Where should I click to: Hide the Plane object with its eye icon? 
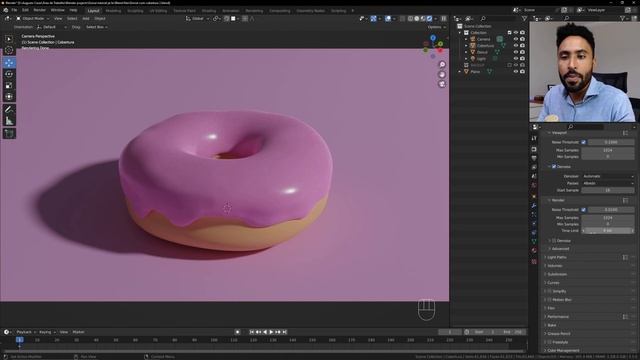(516, 72)
